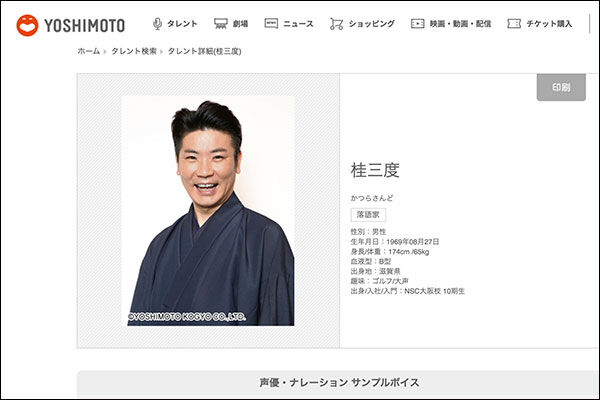Click the talent profile photo
Viewport: 600px width, 400px height.
point(208,211)
